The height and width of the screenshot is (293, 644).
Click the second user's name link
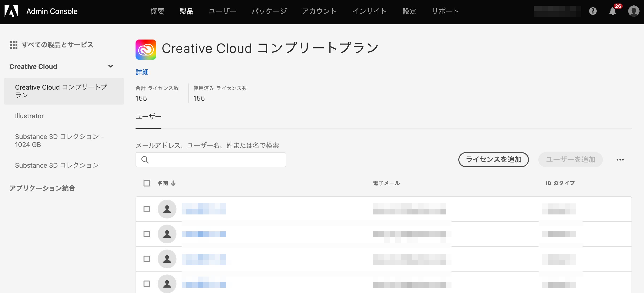[x=204, y=234]
